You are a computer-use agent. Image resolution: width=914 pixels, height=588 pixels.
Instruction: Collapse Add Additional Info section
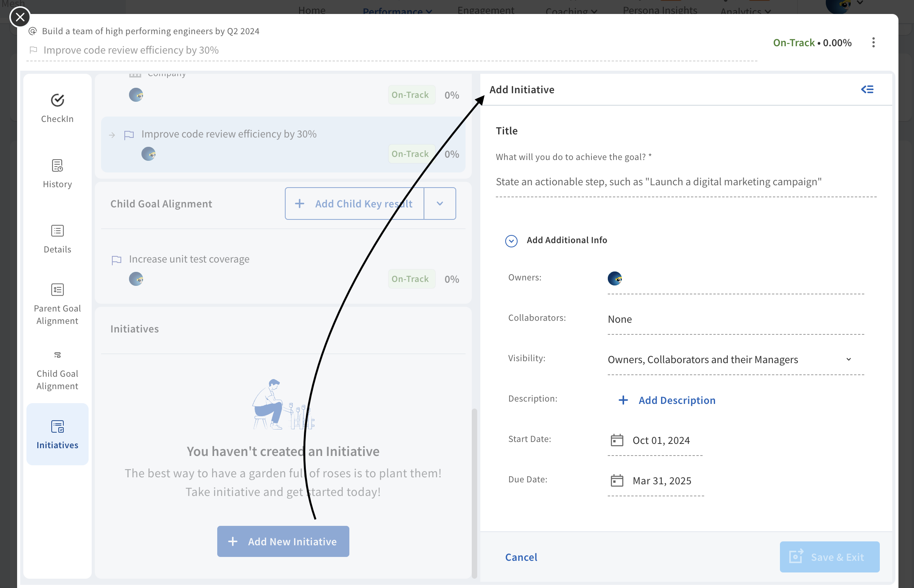[x=511, y=241]
